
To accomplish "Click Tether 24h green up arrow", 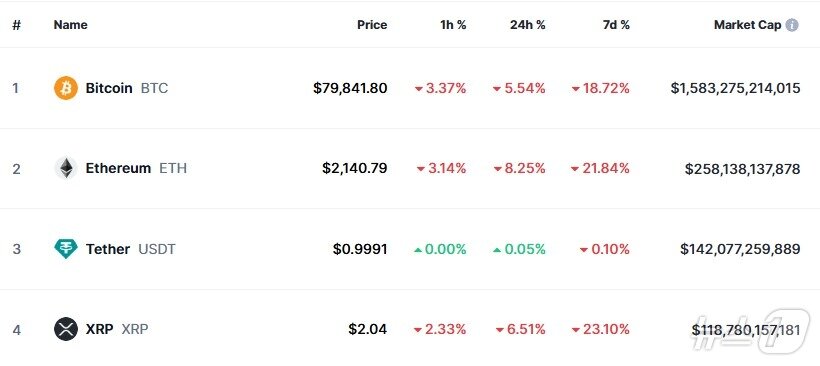I will click(497, 250).
